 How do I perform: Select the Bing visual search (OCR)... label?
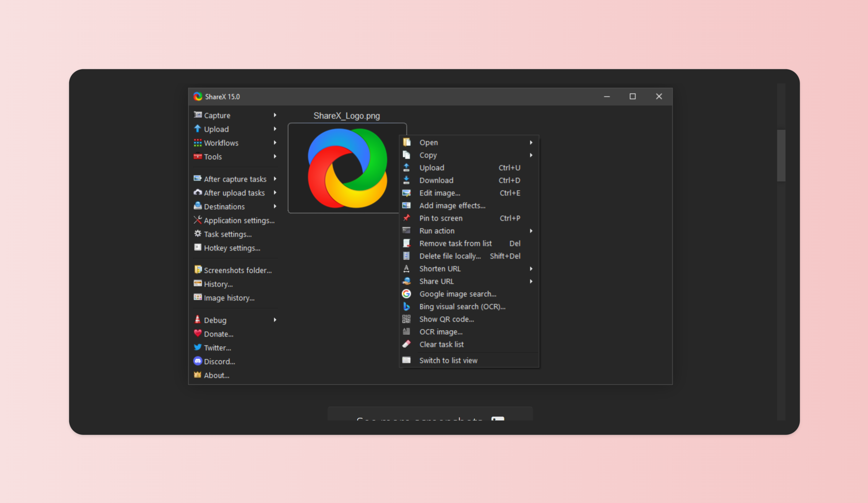click(x=462, y=306)
